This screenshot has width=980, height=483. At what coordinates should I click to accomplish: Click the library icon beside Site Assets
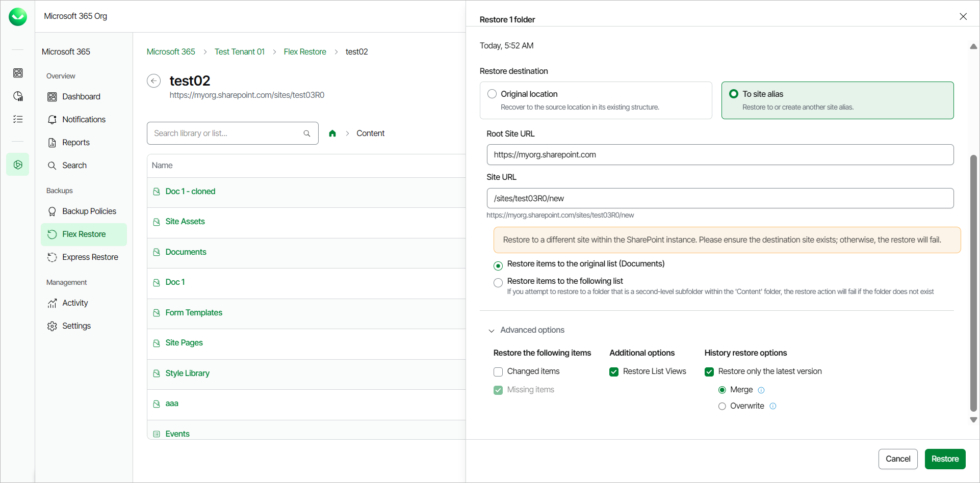[x=157, y=222]
